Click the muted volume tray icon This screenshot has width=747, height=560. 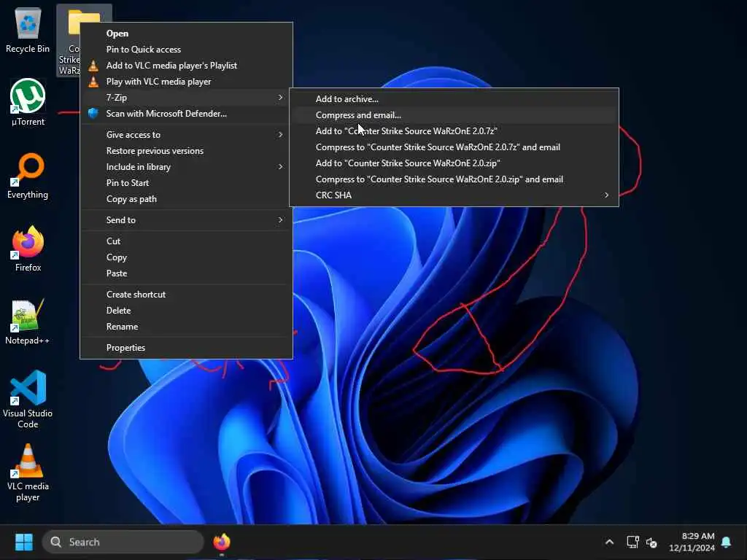(x=651, y=542)
